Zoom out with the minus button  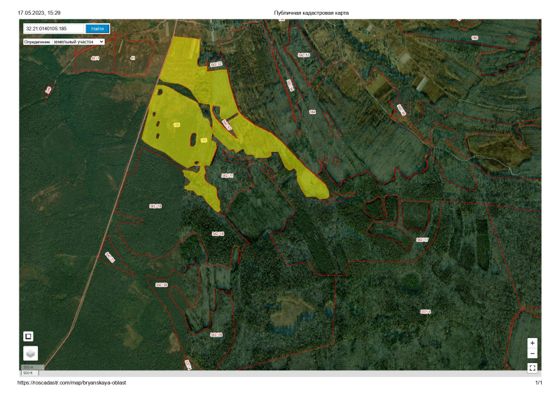[x=532, y=354]
